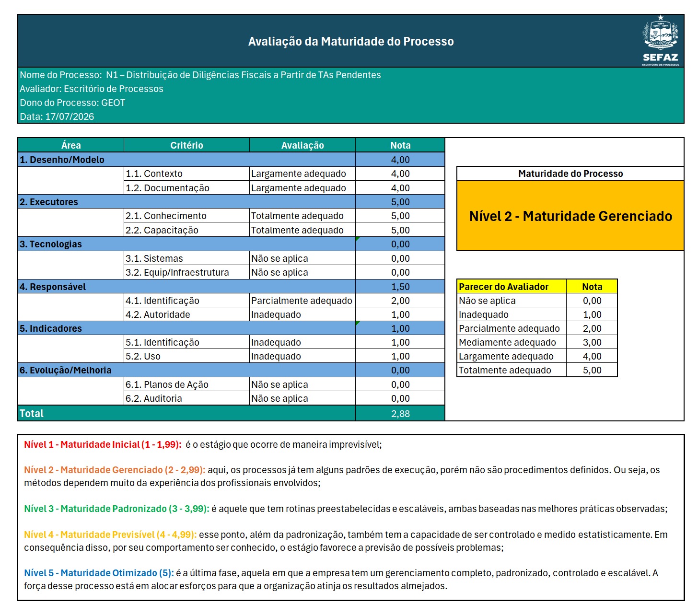
Task: Click the Nível 5 - Maturidade Otimizado text
Action: click(x=99, y=573)
